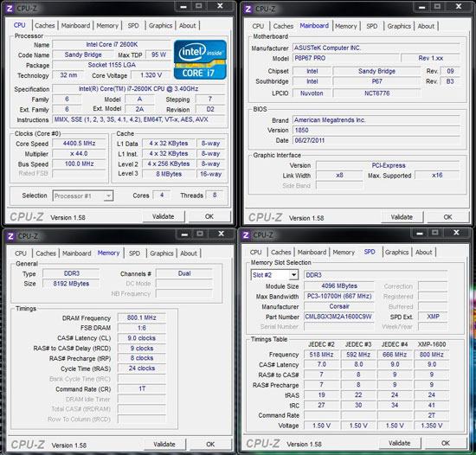Open the Slot #2 memory slot dropdown
This screenshot has width=476, height=455.
274,275
